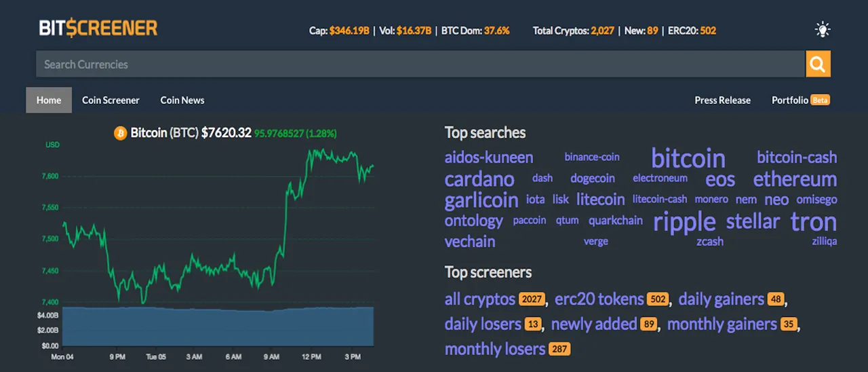Select nem in the tag cloud
Image resolution: width=868 pixels, height=372 pixels.
pos(746,200)
